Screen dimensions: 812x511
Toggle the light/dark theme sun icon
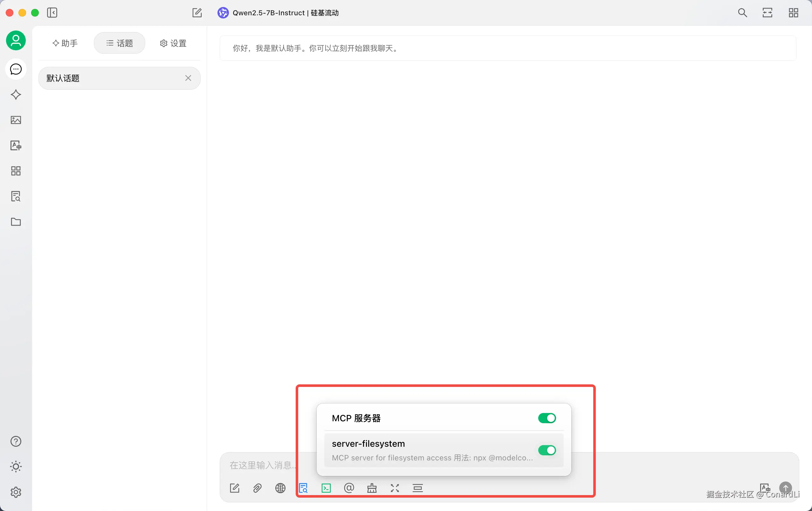pyautogui.click(x=16, y=466)
